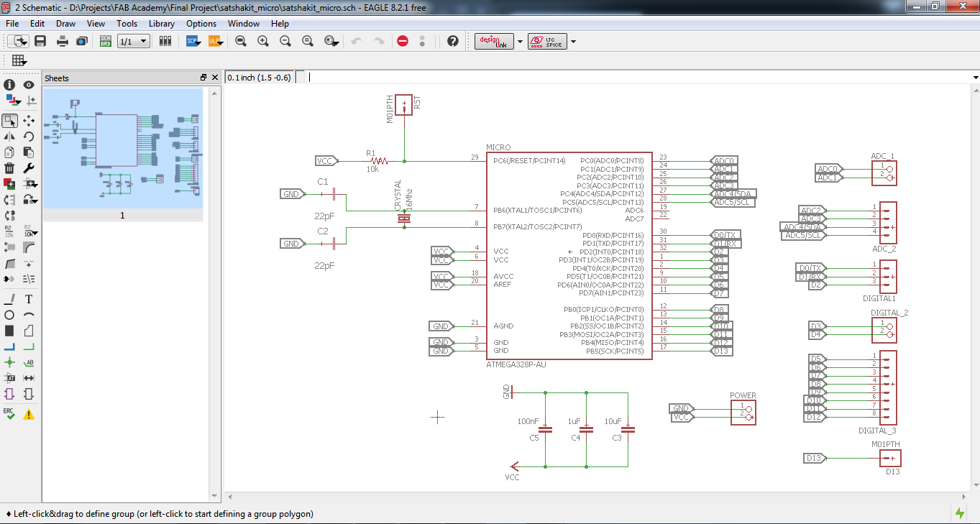
Task: Click the green status indicator icon
Action: point(959,512)
